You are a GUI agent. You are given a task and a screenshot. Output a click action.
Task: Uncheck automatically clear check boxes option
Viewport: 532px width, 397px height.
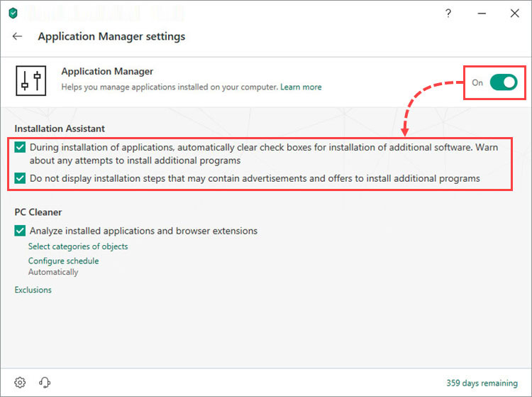(x=20, y=148)
